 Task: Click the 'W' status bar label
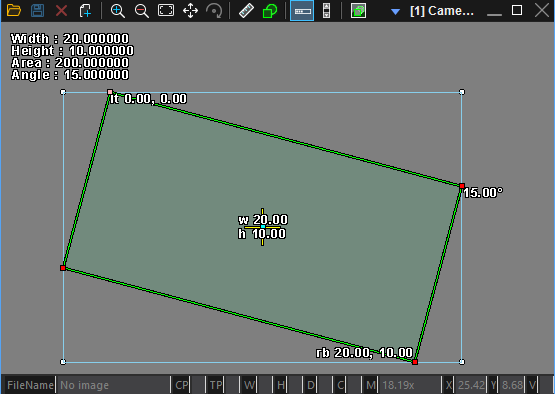click(250, 385)
